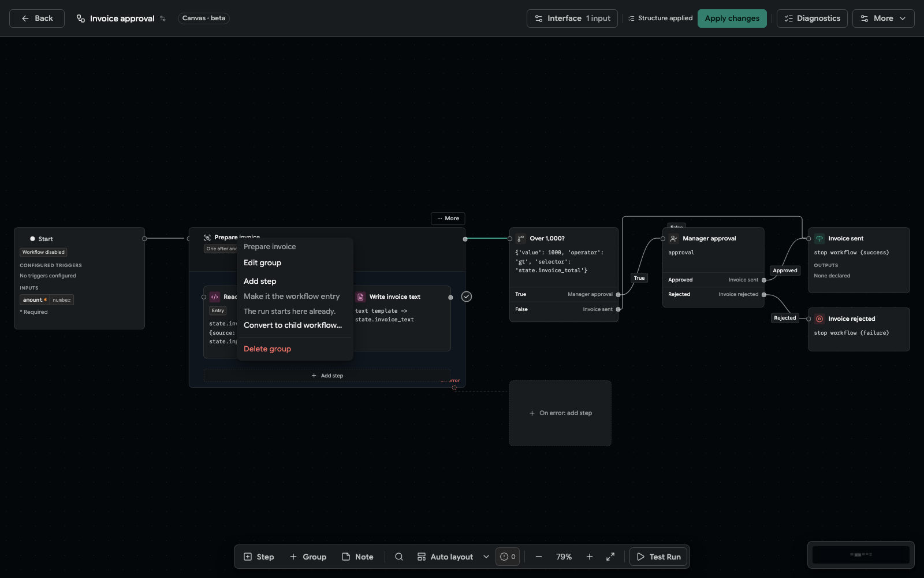Click the Canvas · beta badge
Viewport: 924px width, 578px height.
(x=204, y=18)
